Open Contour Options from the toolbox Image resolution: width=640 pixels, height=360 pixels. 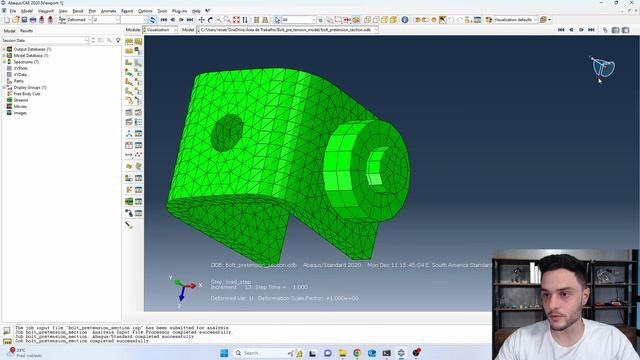click(138, 72)
